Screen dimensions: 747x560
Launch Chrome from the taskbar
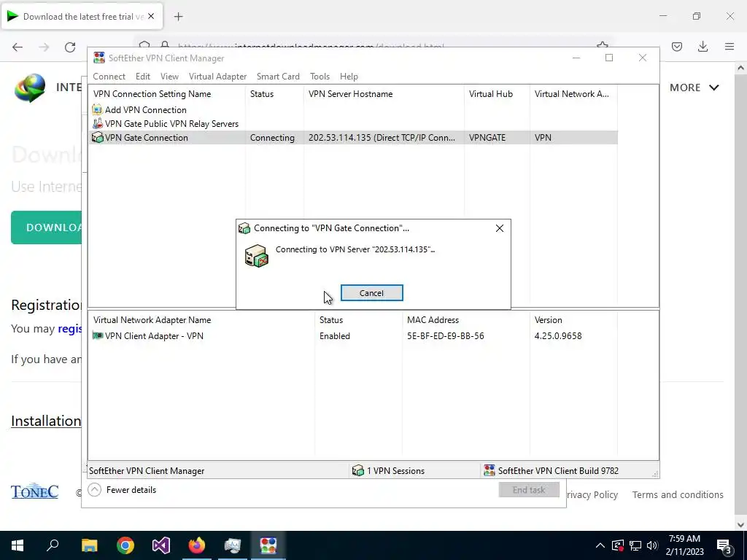(125, 545)
